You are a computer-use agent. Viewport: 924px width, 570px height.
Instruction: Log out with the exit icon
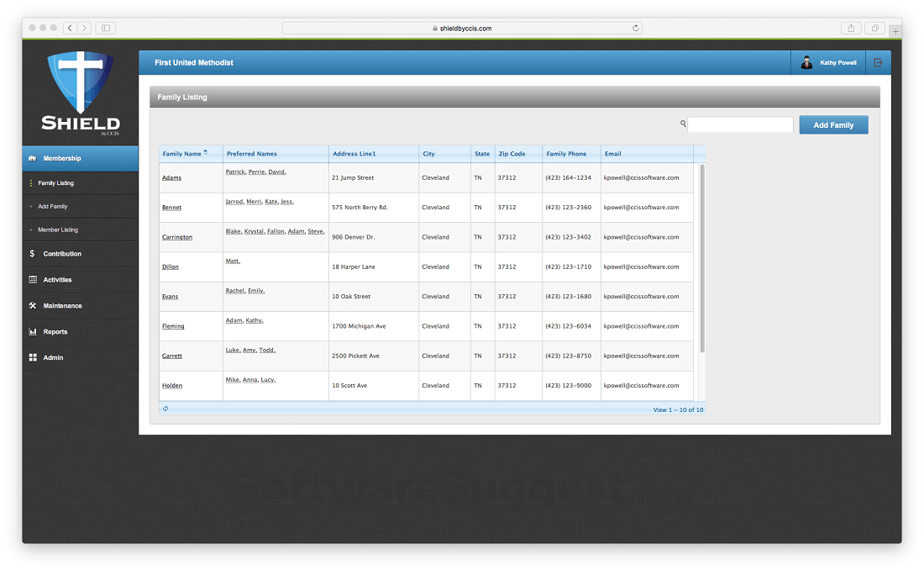(878, 62)
